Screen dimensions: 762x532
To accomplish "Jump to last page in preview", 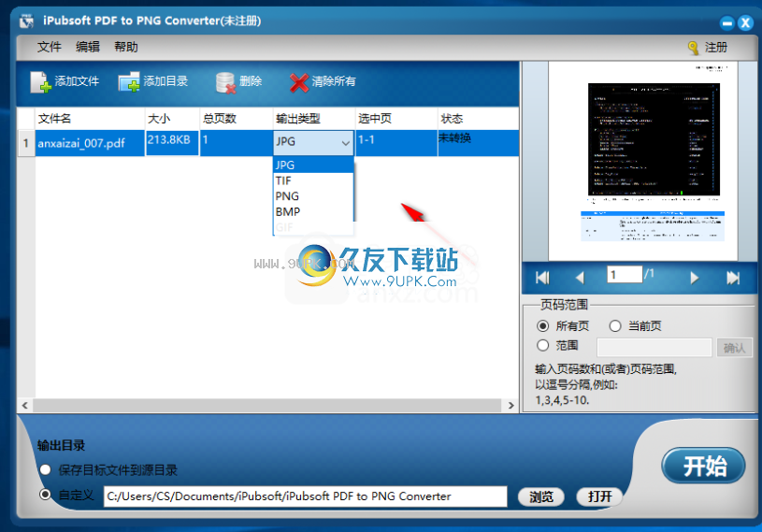I will [733, 278].
